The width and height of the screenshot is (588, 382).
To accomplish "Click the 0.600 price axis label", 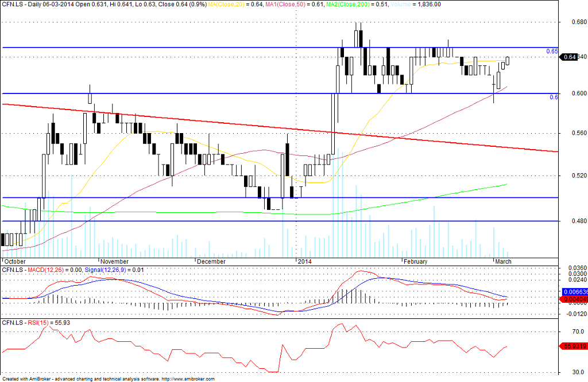I will [x=579, y=93].
